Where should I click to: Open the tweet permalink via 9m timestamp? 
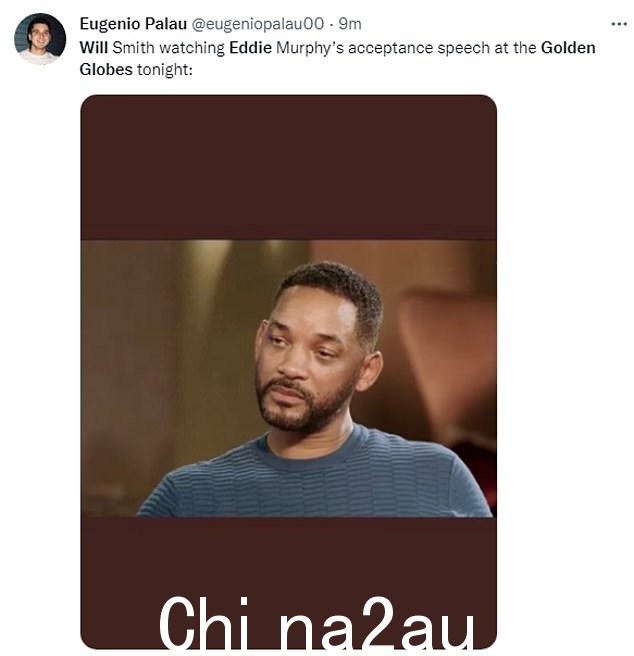[x=350, y=24]
